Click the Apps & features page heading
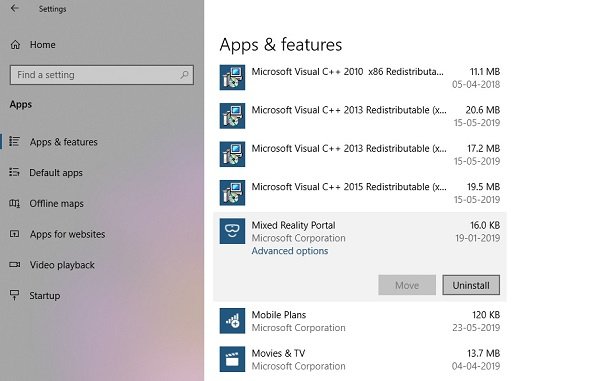Screen dimensions: 600x381 (281, 45)
